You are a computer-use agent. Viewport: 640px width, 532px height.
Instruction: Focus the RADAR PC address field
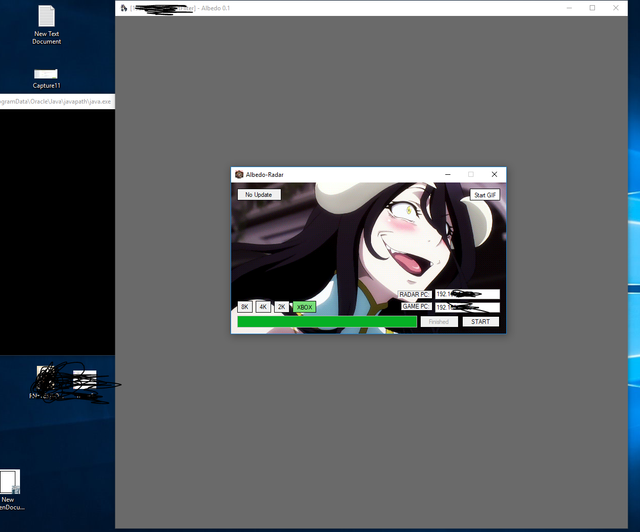click(467, 294)
